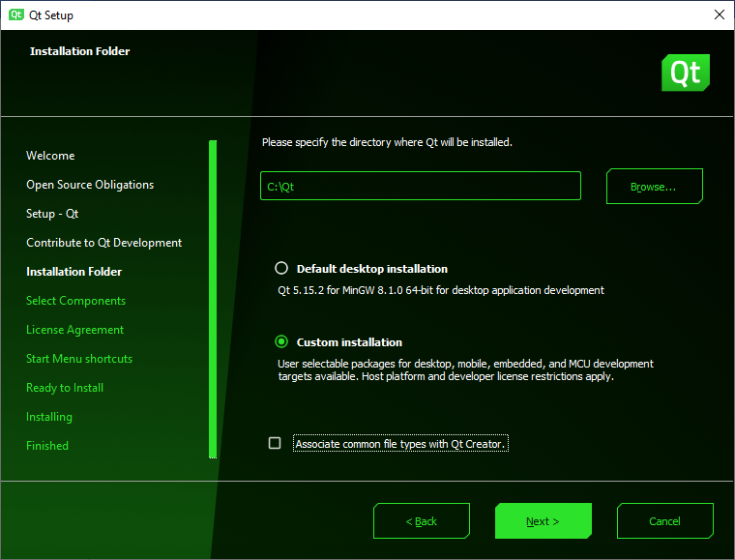Click the Default desktop installation label
The image size is (735, 560).
(x=372, y=269)
